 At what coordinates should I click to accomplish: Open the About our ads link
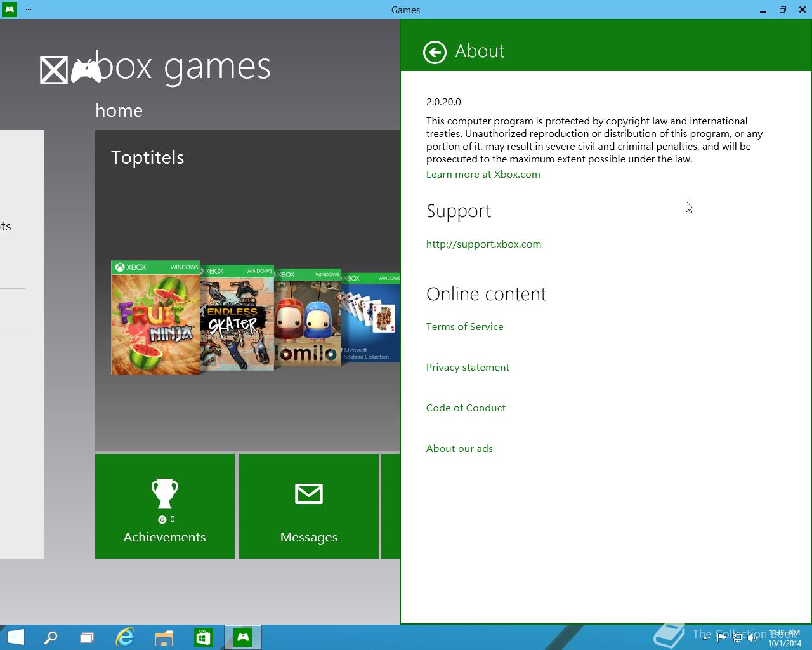(459, 448)
